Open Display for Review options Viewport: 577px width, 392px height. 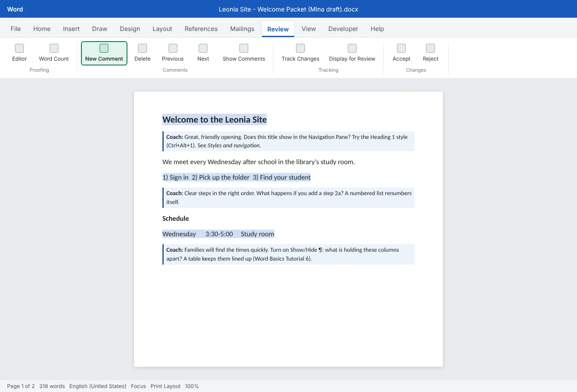click(352, 53)
